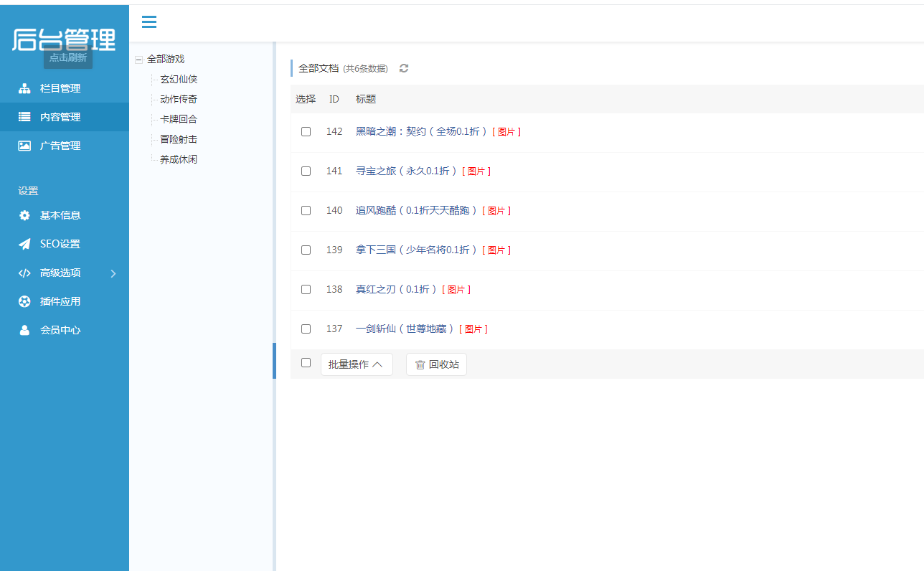The height and width of the screenshot is (571, 924).
Task: Tick checkbox for row ID 140
Action: (x=306, y=210)
